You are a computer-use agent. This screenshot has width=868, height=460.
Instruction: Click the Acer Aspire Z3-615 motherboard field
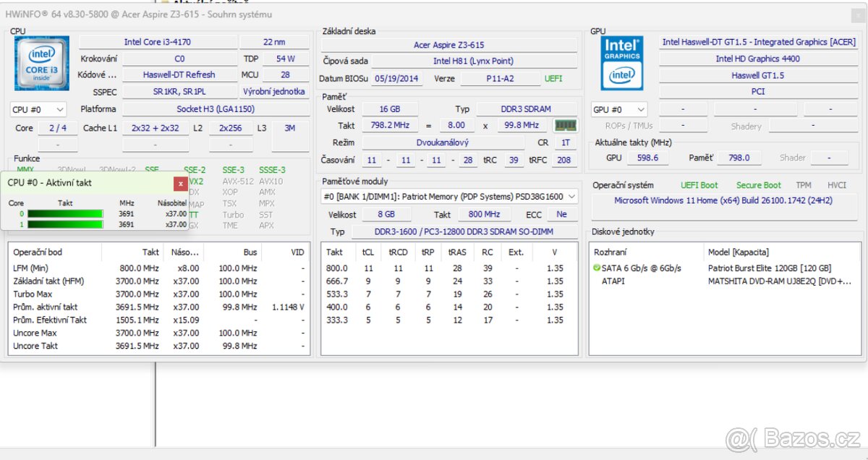[x=448, y=45]
